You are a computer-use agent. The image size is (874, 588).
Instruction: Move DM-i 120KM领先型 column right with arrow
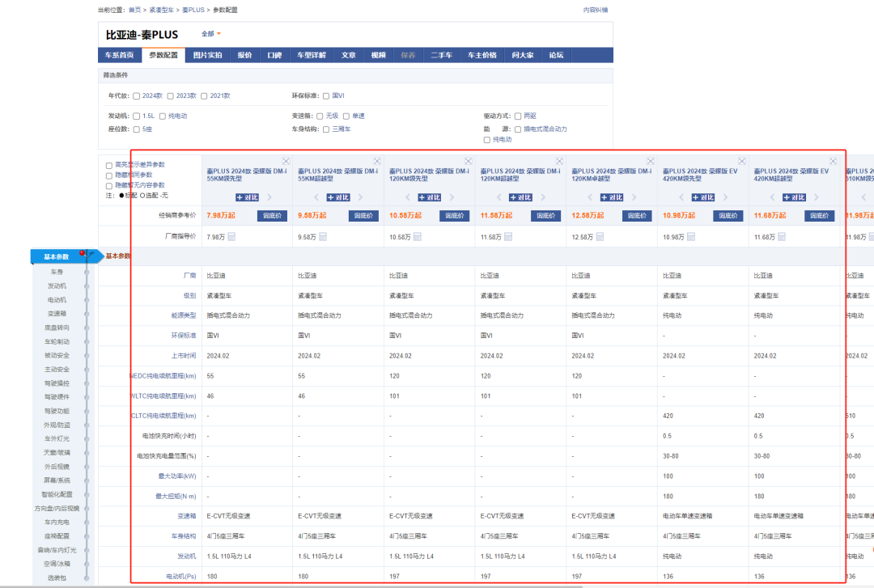click(452, 197)
